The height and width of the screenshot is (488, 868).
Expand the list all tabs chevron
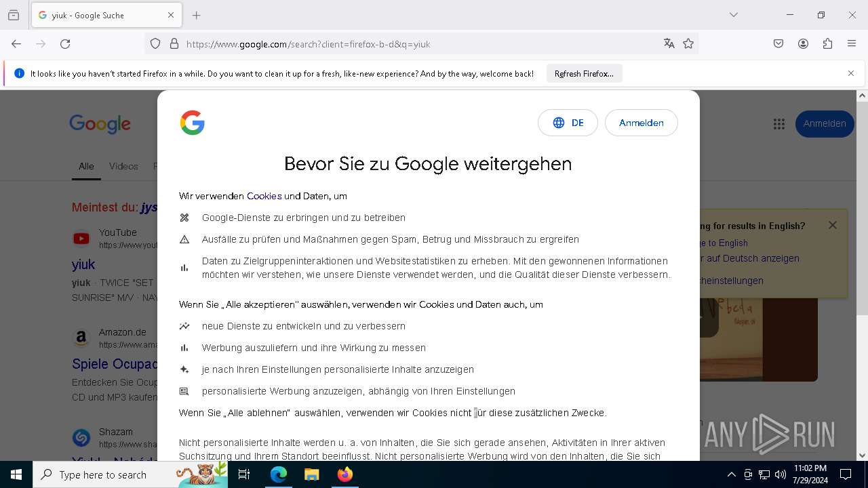(x=734, y=15)
